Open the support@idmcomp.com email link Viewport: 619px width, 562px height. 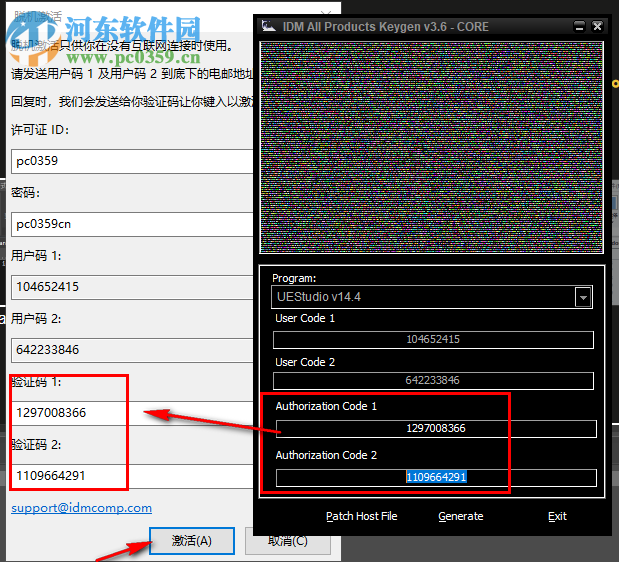click(81, 508)
